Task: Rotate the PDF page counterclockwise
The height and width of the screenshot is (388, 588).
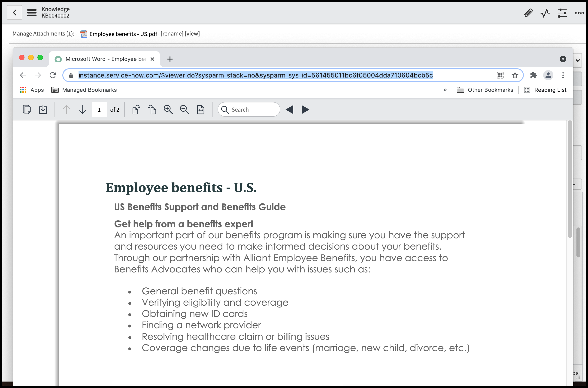Action: click(152, 109)
